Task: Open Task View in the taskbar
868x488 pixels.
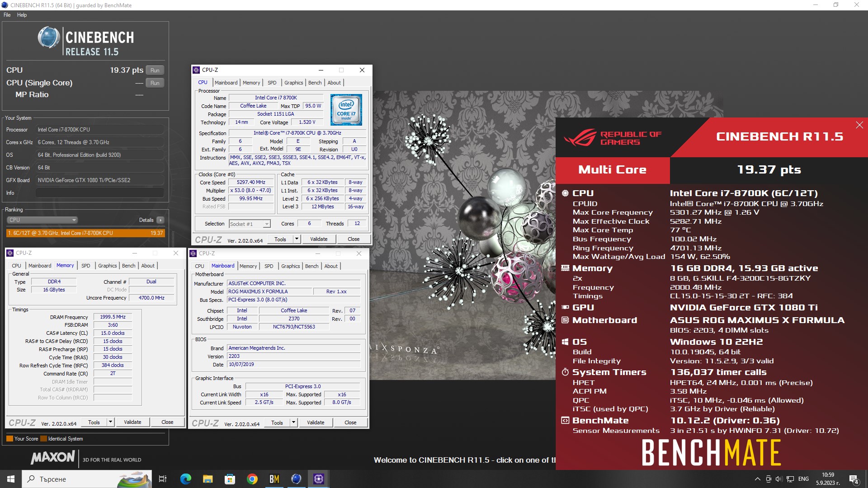Action: click(x=163, y=479)
